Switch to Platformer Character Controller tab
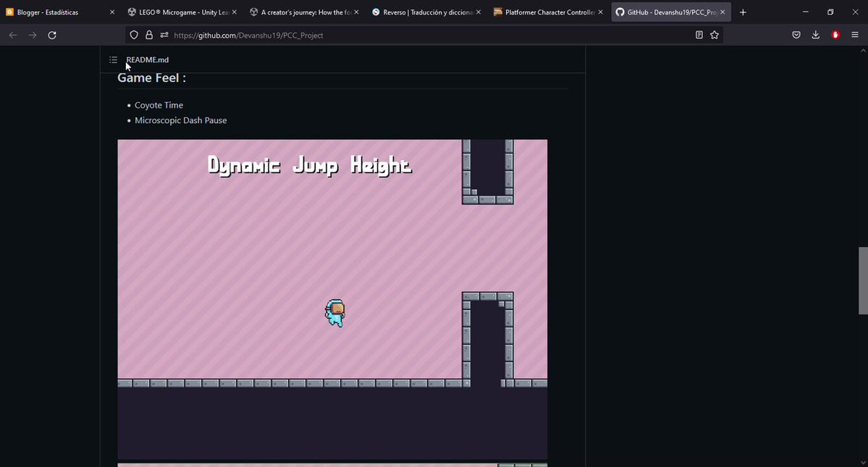This screenshot has width=868, height=467. coord(548,12)
